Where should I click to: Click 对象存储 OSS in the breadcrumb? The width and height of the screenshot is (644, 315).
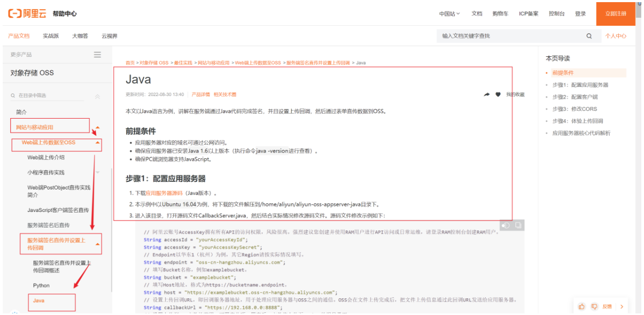coord(154,63)
